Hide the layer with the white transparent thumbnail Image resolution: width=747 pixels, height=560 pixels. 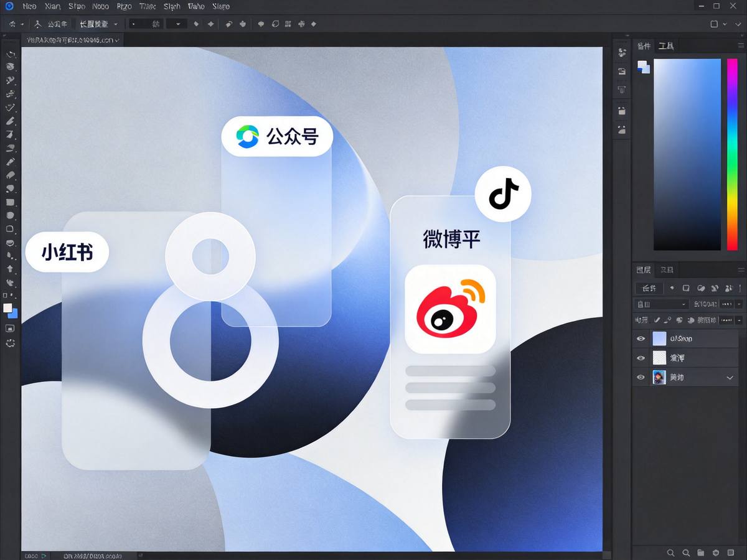coord(641,358)
